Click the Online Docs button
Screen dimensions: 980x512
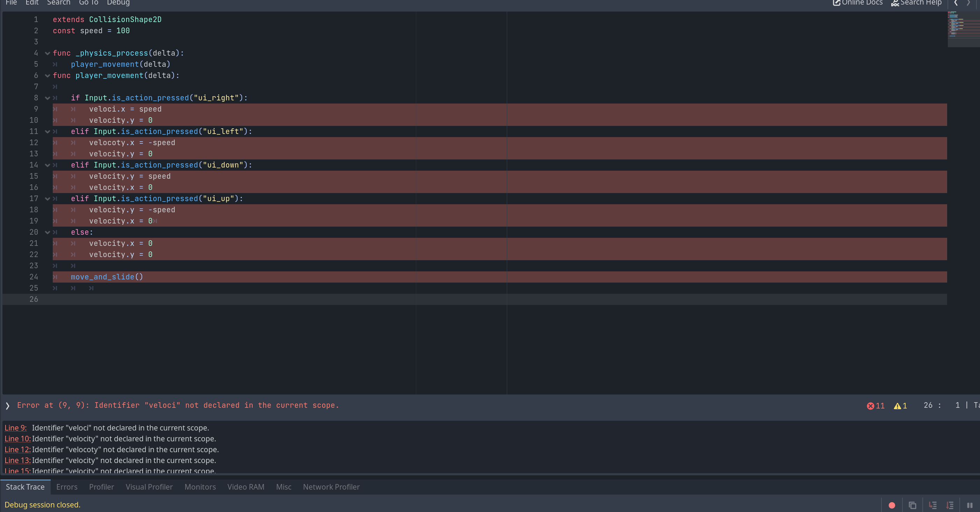[858, 3]
